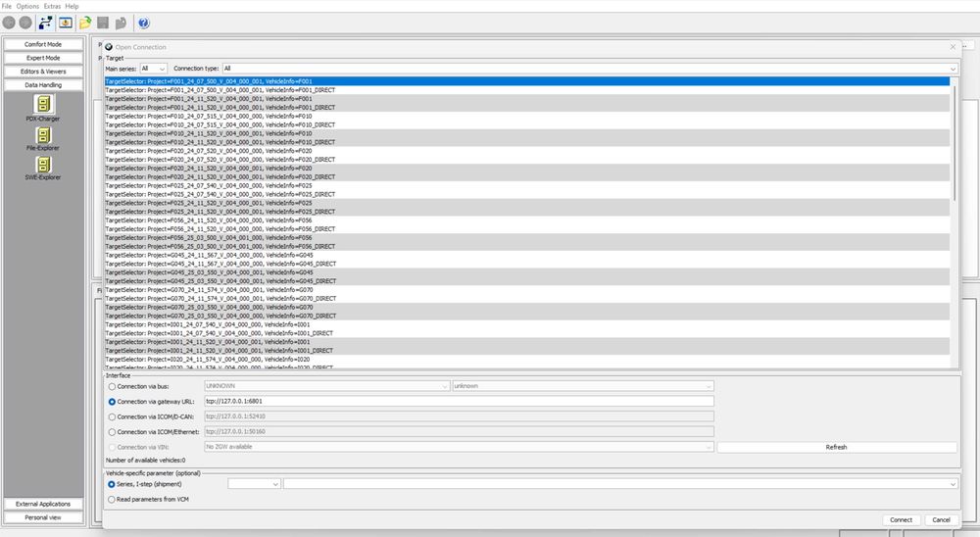Select G070_24_11_574 target with VehicleInfo=G070
This screenshot has width=980, height=537.
[527, 290]
